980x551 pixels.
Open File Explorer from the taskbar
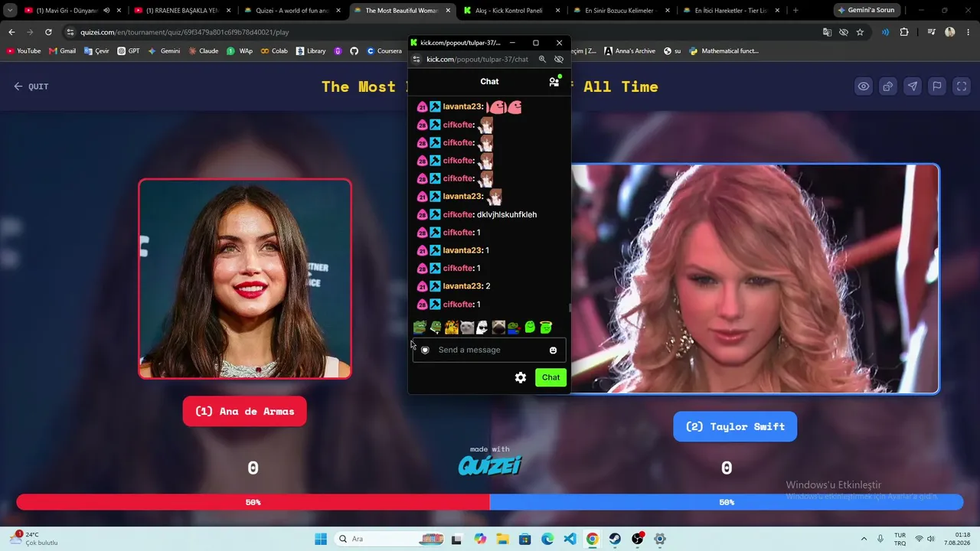pos(502,539)
